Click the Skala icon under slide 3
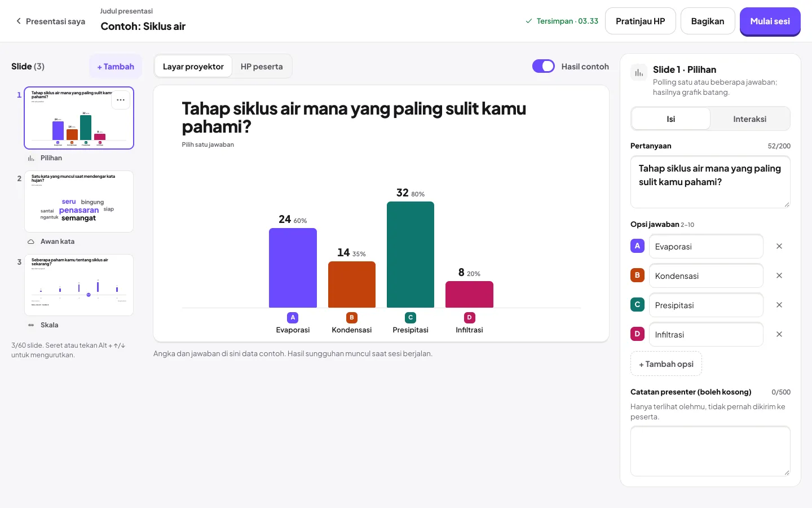Image resolution: width=812 pixels, height=508 pixels. pyautogui.click(x=31, y=325)
